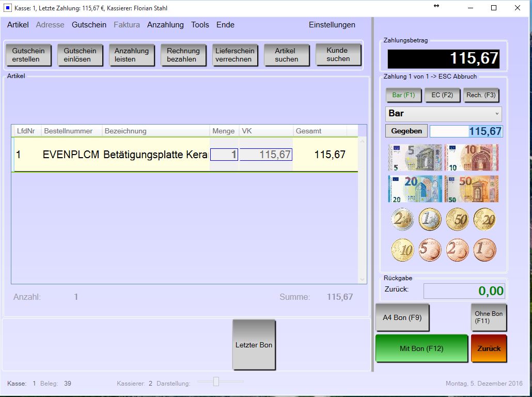Viewport: 532px width, 397px height.
Task: Add a 50 cent coin
Action: coord(457,220)
